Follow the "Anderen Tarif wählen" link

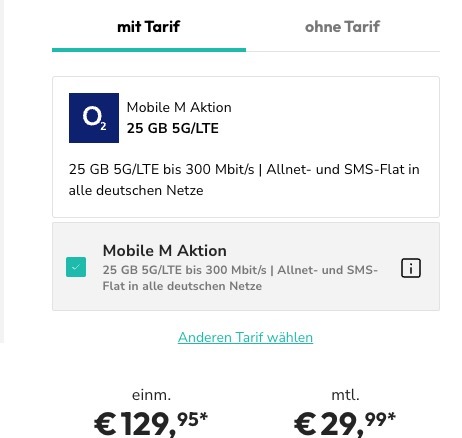245,337
